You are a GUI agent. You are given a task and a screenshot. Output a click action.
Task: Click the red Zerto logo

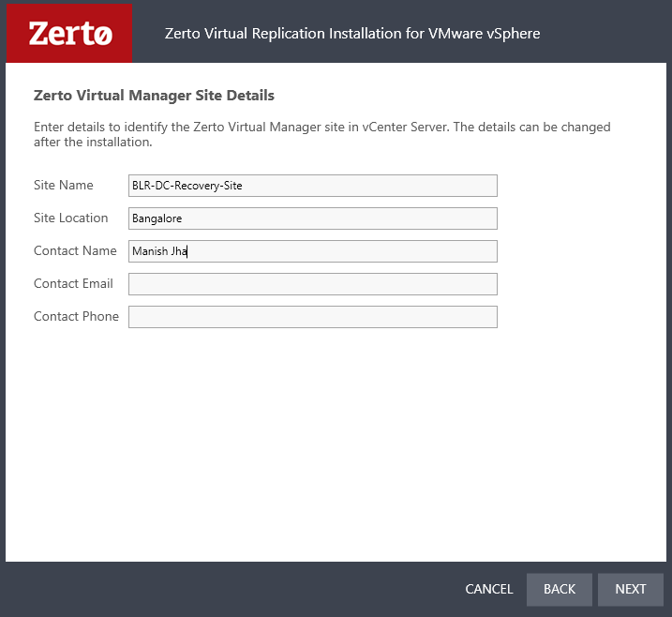point(69,33)
